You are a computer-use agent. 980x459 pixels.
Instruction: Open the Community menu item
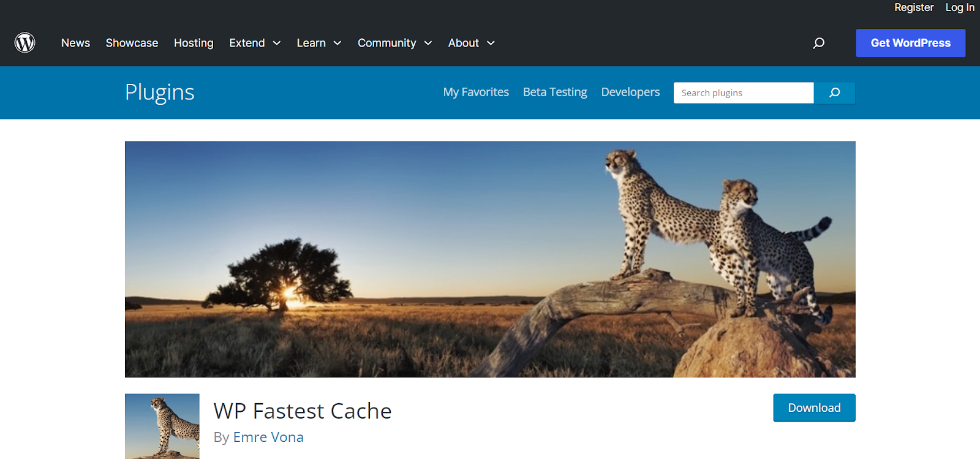[387, 43]
